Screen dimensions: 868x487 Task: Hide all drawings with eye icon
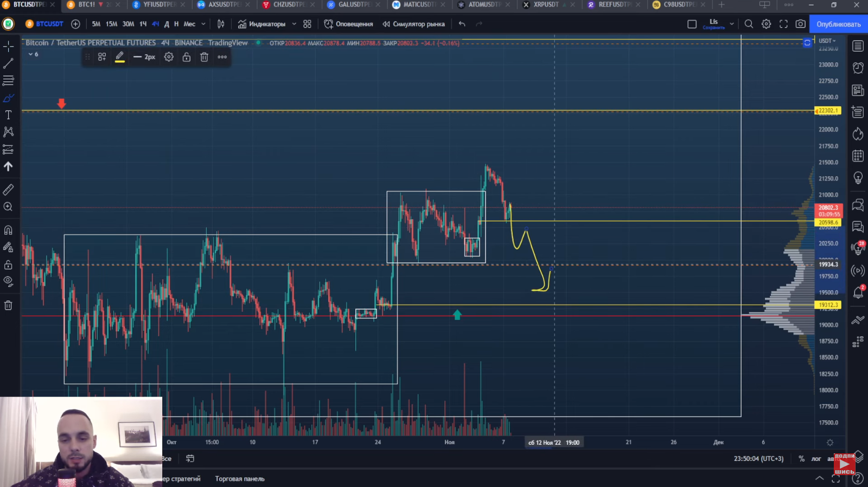click(x=8, y=281)
